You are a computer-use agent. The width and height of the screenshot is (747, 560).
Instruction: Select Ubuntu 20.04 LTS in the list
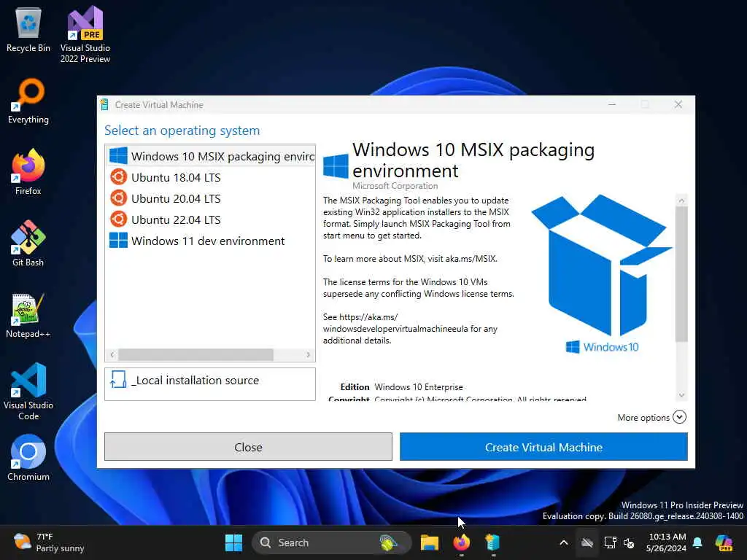(210, 198)
